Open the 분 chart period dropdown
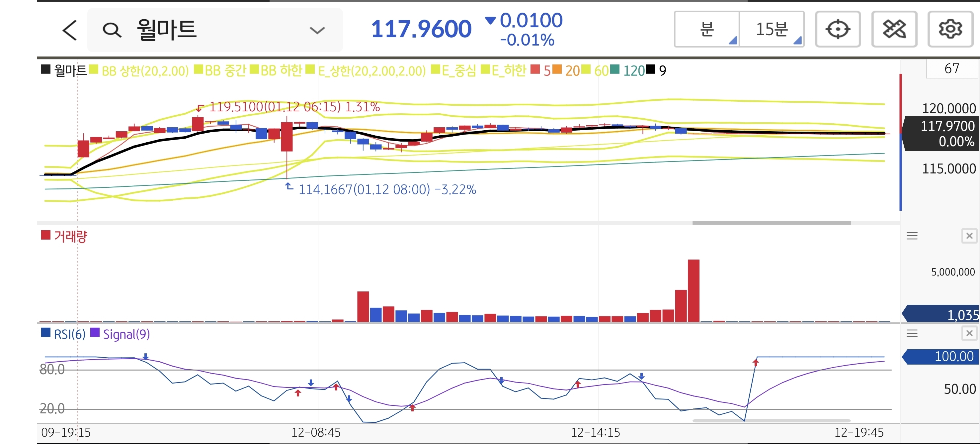The image size is (980, 444). (x=707, y=29)
